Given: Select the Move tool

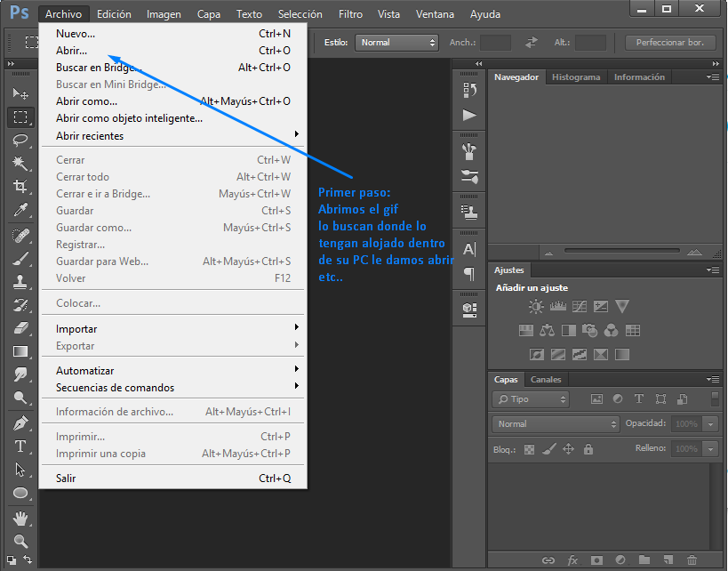Looking at the screenshot, I should click(20, 93).
